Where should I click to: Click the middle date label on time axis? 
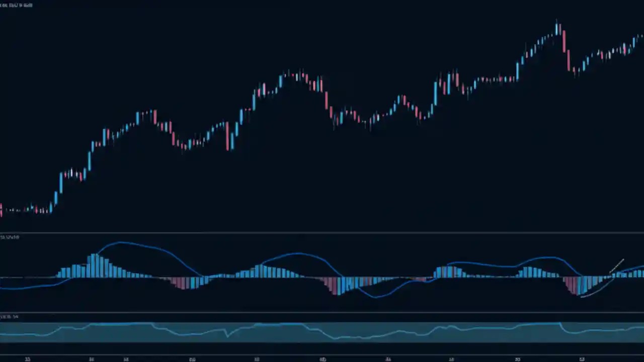pyautogui.click(x=322, y=359)
